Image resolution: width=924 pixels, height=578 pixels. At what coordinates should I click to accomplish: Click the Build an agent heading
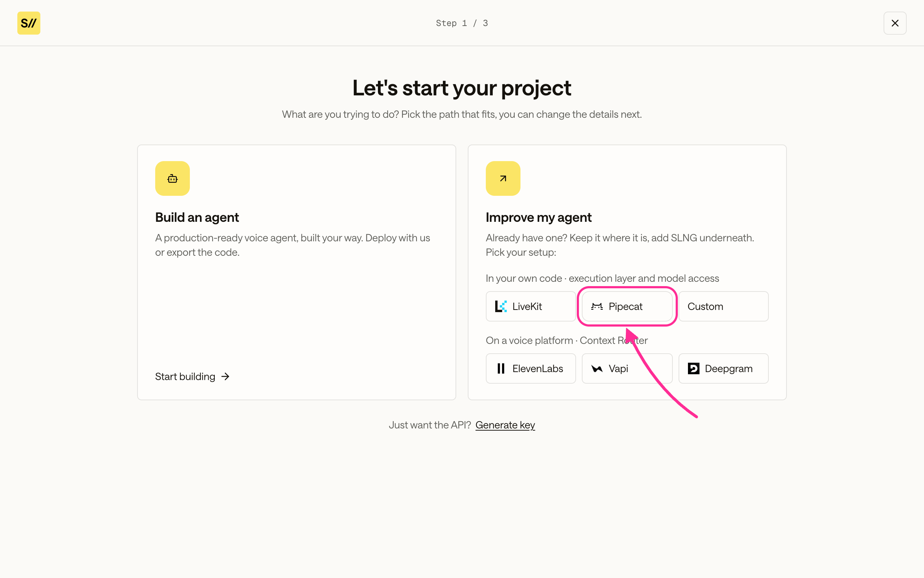click(197, 217)
